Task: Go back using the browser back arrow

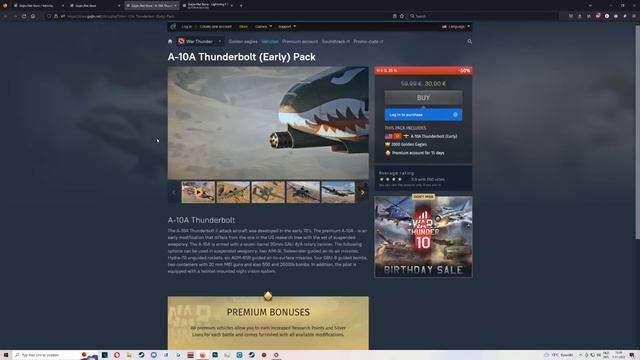Action: click(6, 16)
